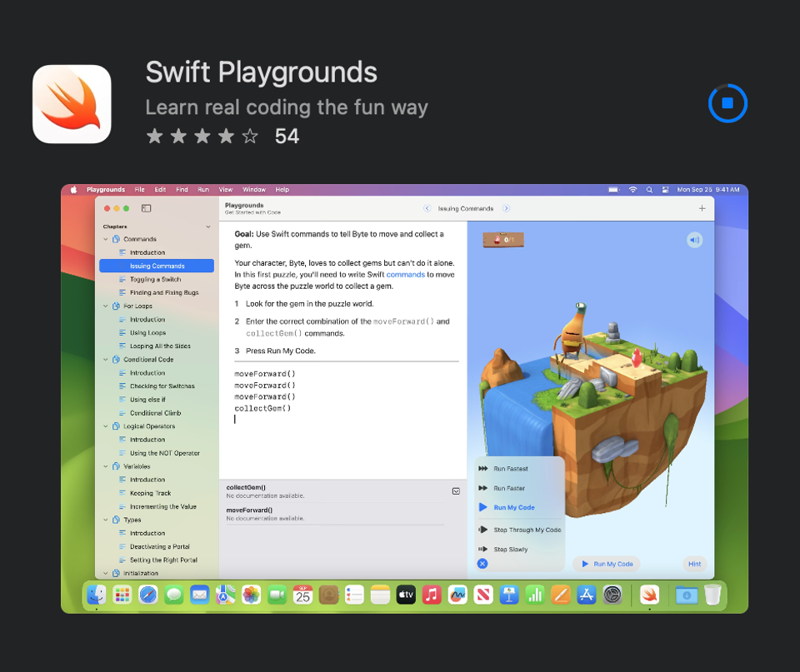Click the star rating row
The height and width of the screenshot is (672, 800).
click(202, 136)
